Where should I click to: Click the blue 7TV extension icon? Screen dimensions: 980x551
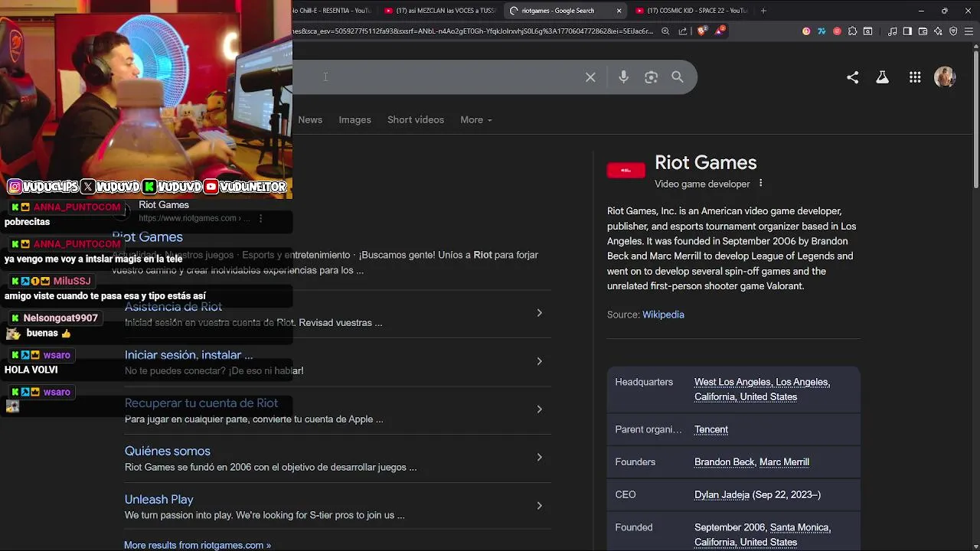coord(822,31)
